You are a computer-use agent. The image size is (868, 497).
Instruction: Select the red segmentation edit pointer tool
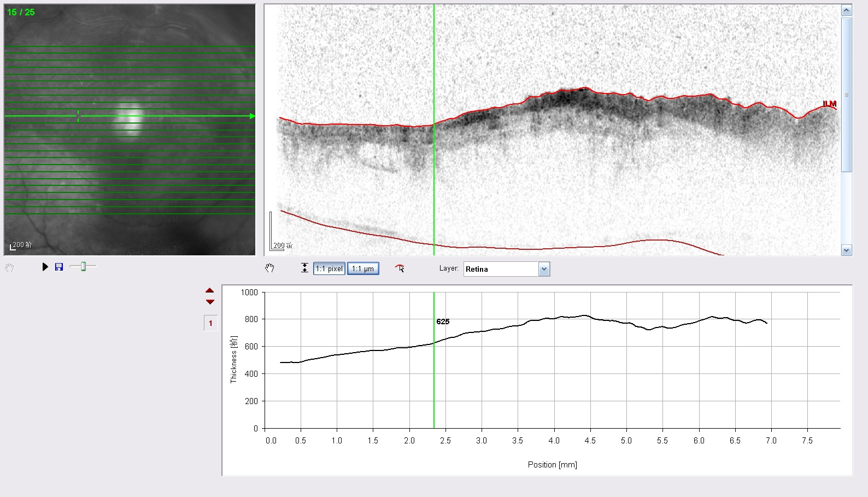pos(400,268)
